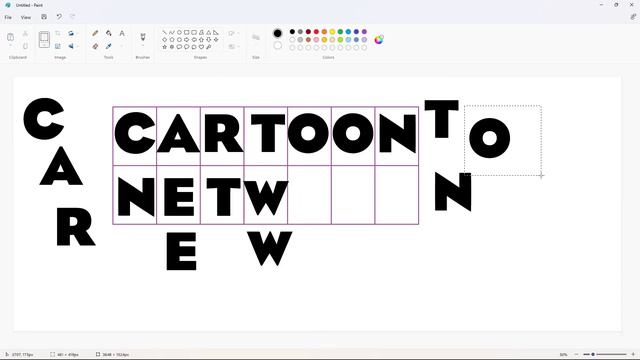Click the zoom in plus button
The width and height of the screenshot is (640, 360).
point(633,354)
